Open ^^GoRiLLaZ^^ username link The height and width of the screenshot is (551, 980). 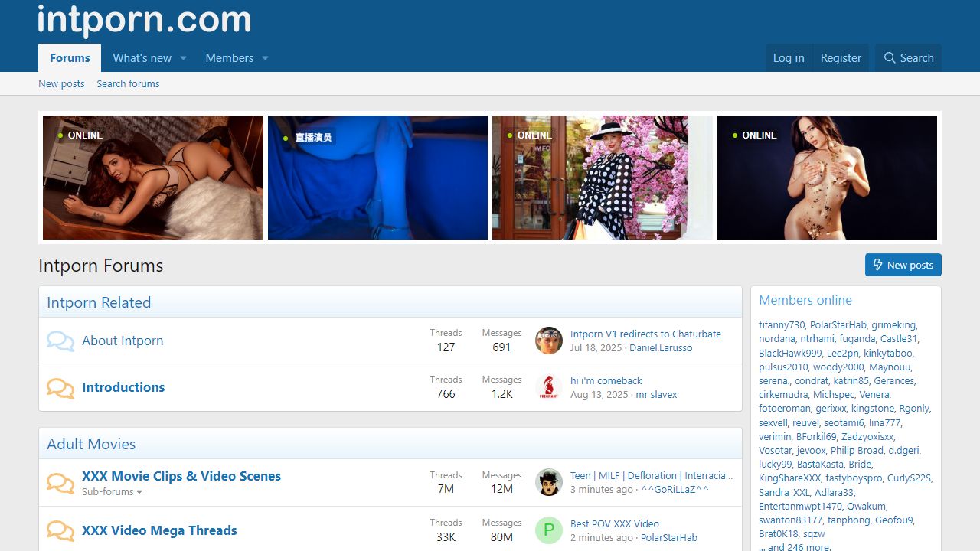tap(675, 489)
